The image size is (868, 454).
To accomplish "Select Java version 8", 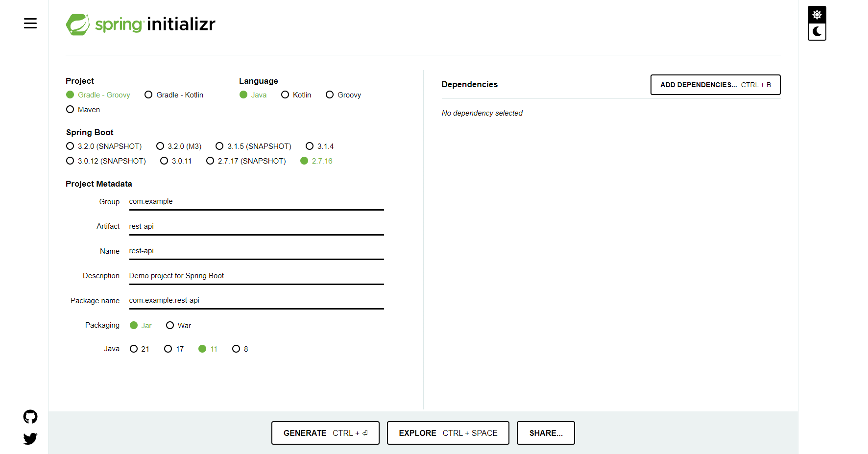I will pos(240,349).
